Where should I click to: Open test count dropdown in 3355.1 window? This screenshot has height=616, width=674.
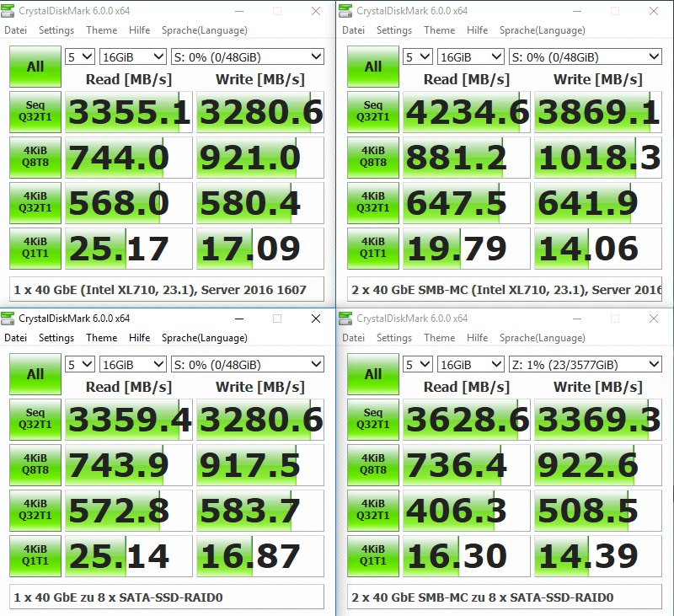tap(80, 56)
